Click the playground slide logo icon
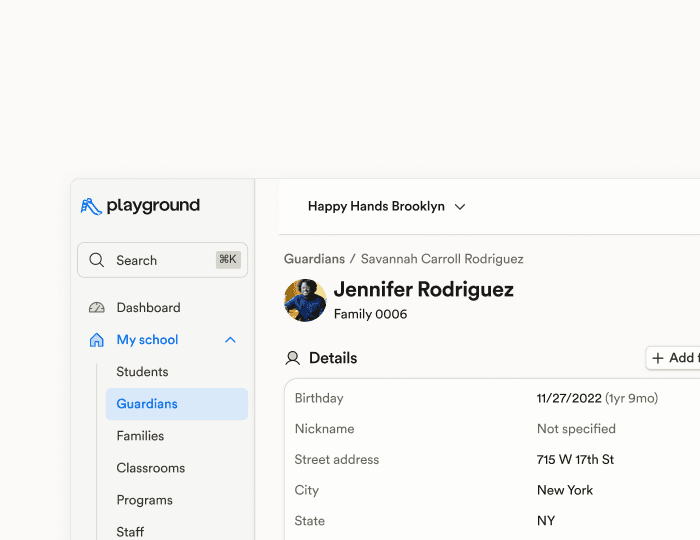The height and width of the screenshot is (540, 700). click(91, 206)
